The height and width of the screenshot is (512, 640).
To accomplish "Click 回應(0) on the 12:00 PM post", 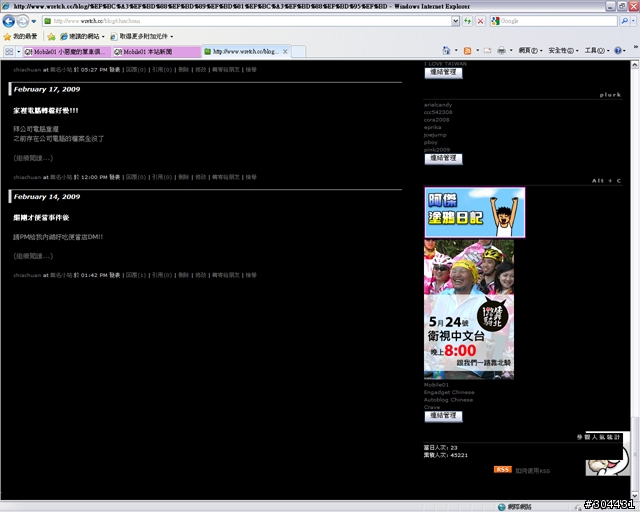I will [x=136, y=177].
